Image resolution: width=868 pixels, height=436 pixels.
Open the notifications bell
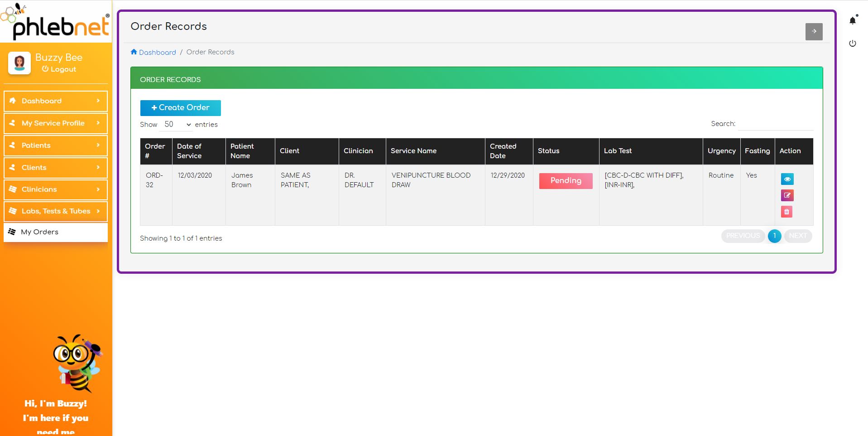(853, 20)
